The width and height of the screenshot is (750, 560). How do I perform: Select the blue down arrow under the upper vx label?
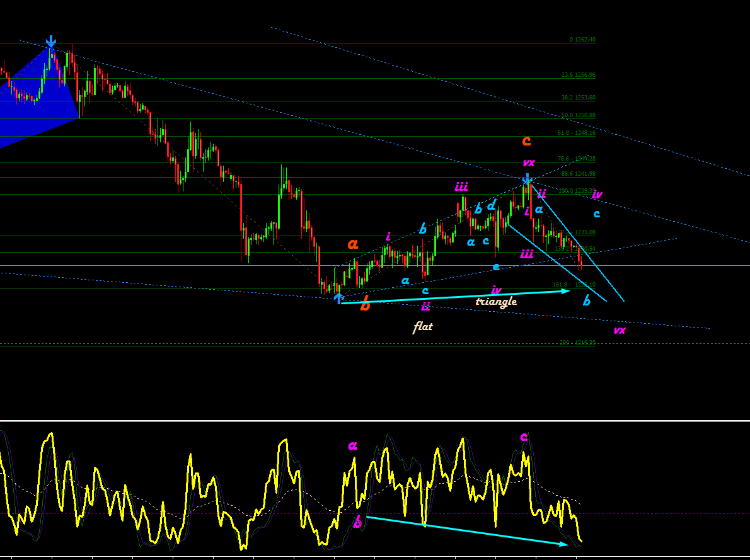(527, 179)
